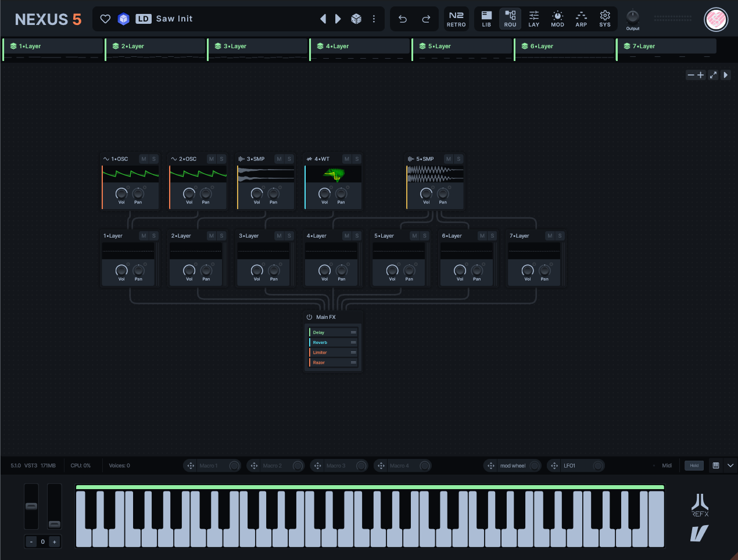Expand the bottom panel chevron

tap(730, 465)
